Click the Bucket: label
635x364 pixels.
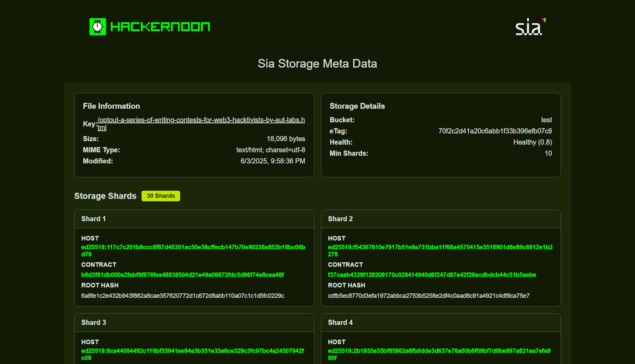click(342, 120)
